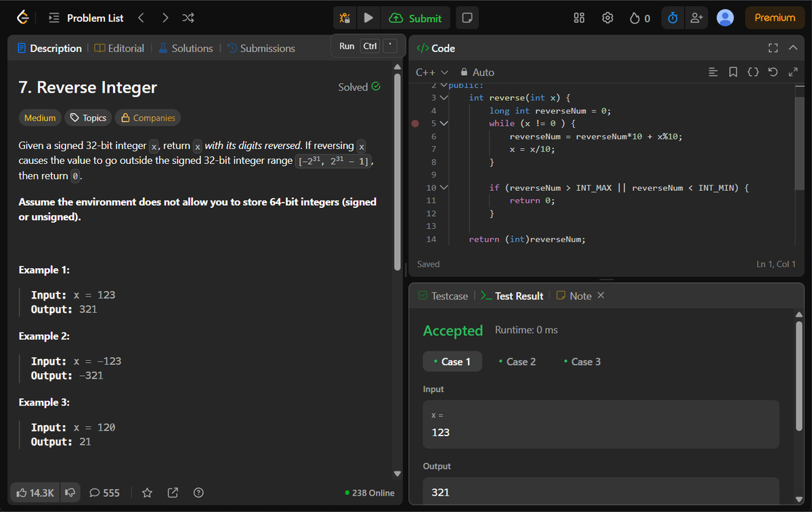Click the curly braces snippet icon
This screenshot has width=812, height=512.
click(x=753, y=72)
